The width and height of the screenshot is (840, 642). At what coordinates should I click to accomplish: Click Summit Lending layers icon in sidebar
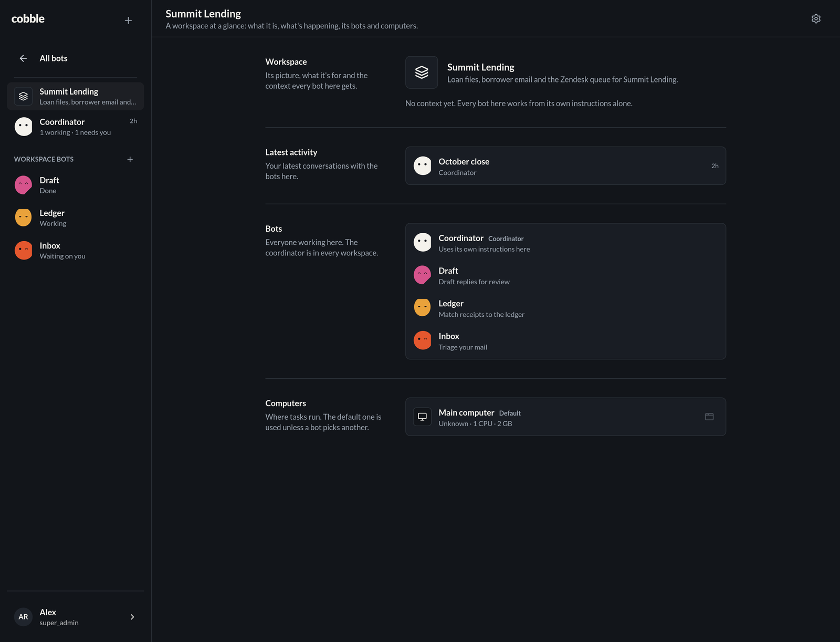pos(23,96)
